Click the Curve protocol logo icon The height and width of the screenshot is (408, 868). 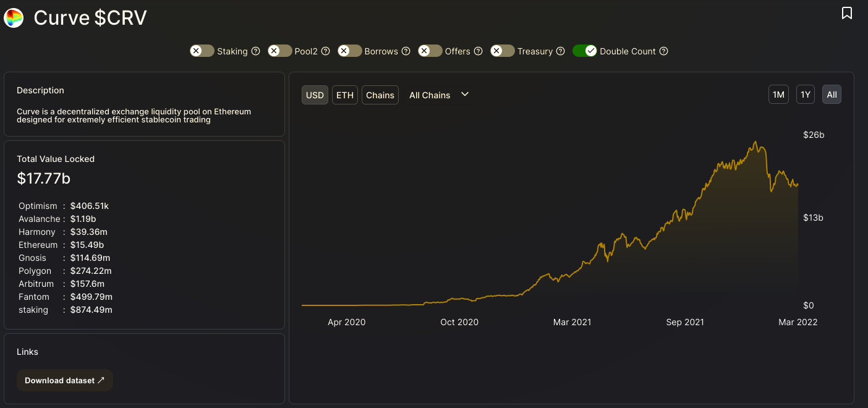(14, 18)
